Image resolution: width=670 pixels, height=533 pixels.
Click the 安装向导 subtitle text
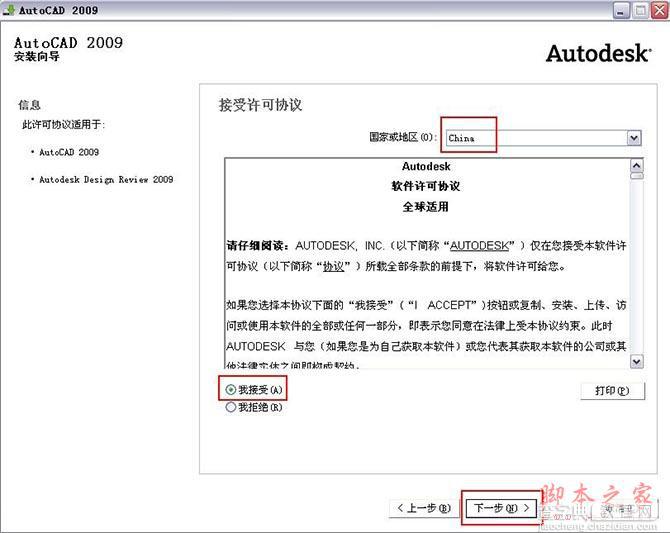pyautogui.click(x=37, y=56)
